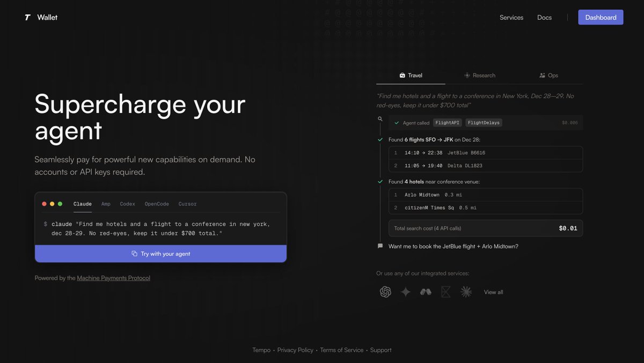Open the Machine Payments Protocol link
Image resolution: width=644 pixels, height=363 pixels.
click(113, 278)
